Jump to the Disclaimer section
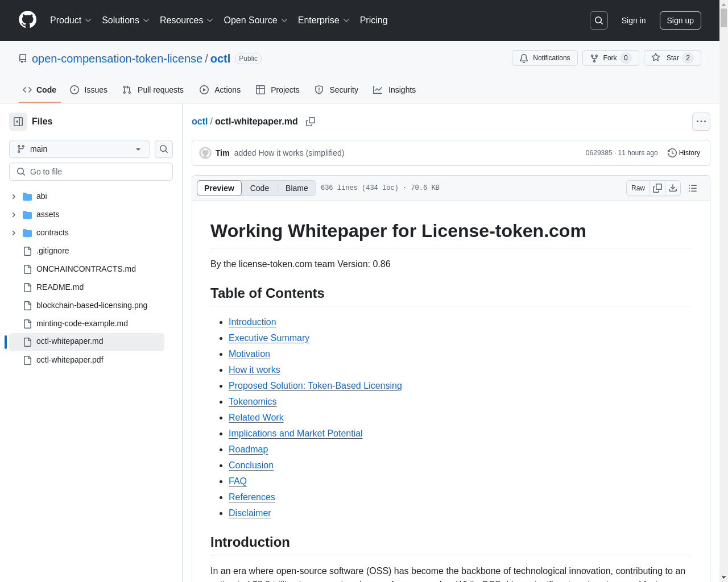The image size is (728, 582). (250, 513)
